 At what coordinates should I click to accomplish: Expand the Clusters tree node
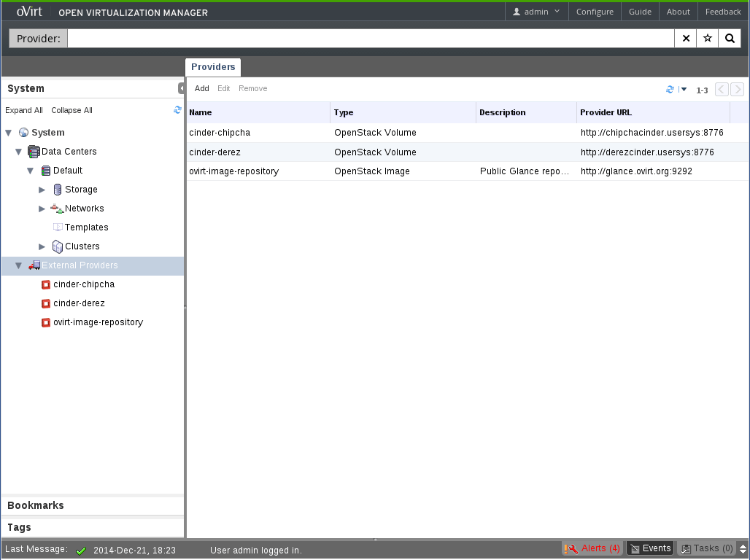[42, 246]
